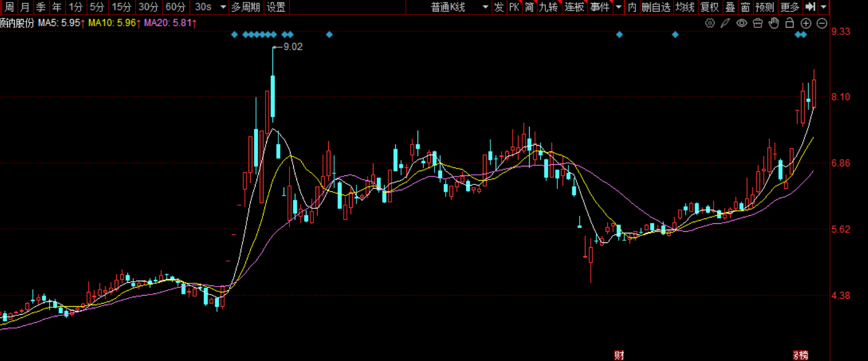868x361 pixels.
Task: Click the 财 marker at chart bottom
Action: pos(619,356)
